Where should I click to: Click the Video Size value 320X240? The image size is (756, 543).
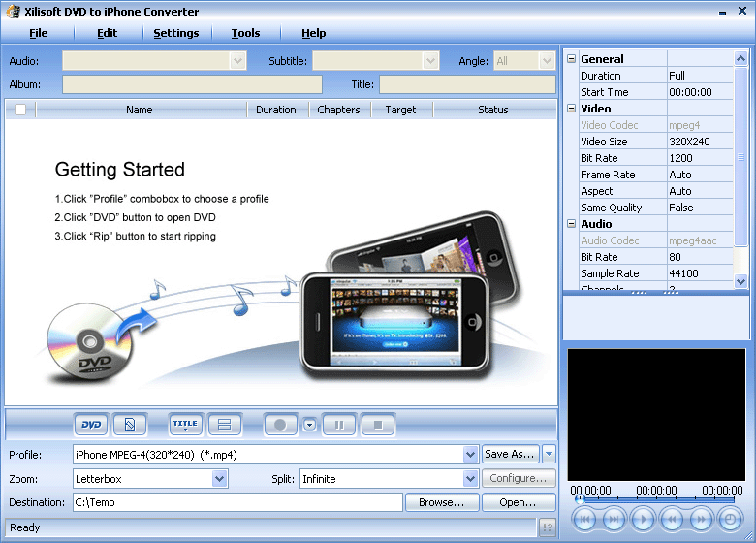[x=700, y=142]
